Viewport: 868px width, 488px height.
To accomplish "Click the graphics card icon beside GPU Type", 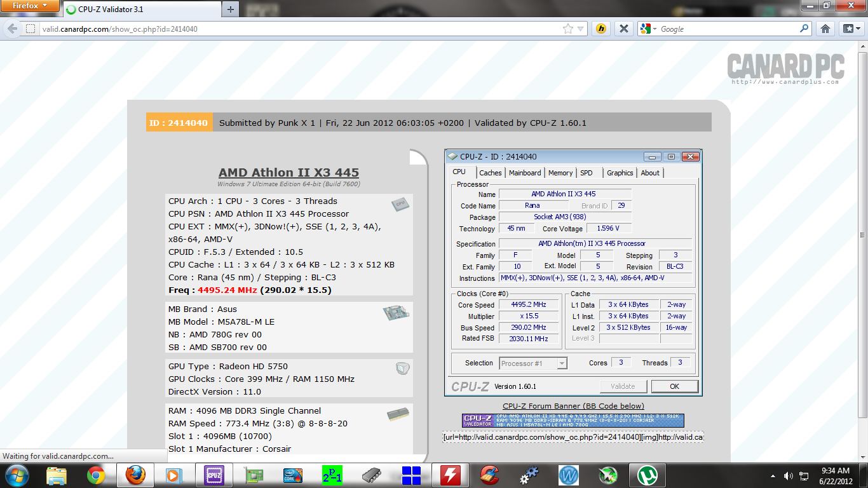I will click(x=402, y=368).
